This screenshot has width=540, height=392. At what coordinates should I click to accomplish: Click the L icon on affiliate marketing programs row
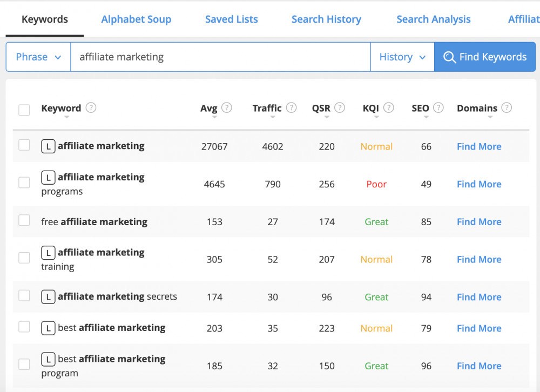pos(48,178)
